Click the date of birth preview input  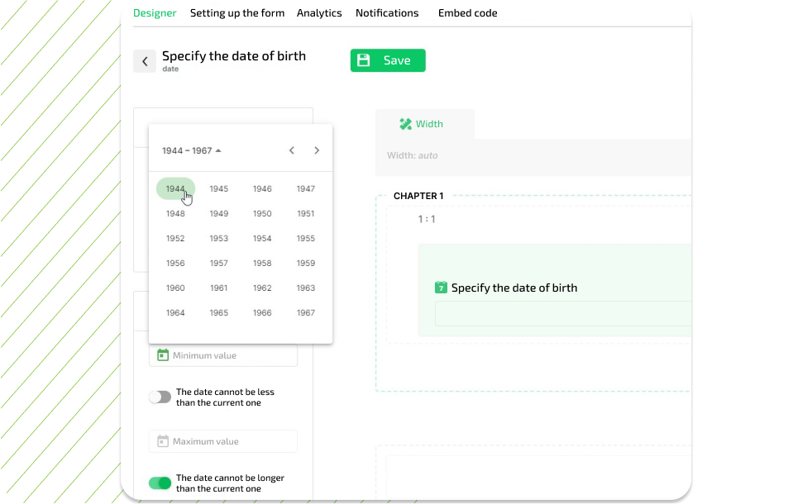[562, 314]
